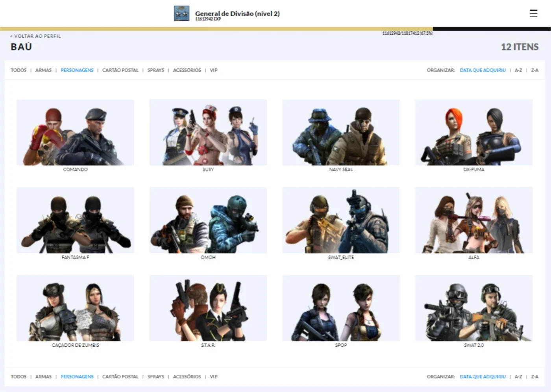Click the General de Divisão (nível 2) title
Image resolution: width=551 pixels, height=392 pixels.
pyautogui.click(x=237, y=13)
